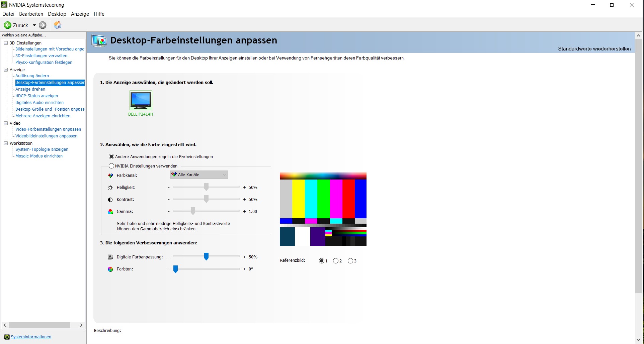The width and height of the screenshot is (644, 344).
Task: Select 'Andere Anwendungen regeln die Farbeinstellungen' option
Action: pos(111,156)
